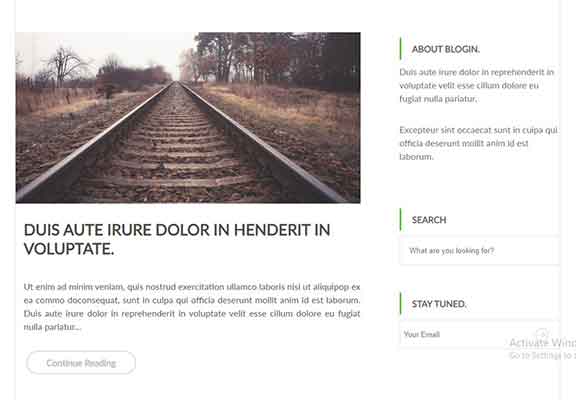Select the Search widget heading

(x=429, y=220)
